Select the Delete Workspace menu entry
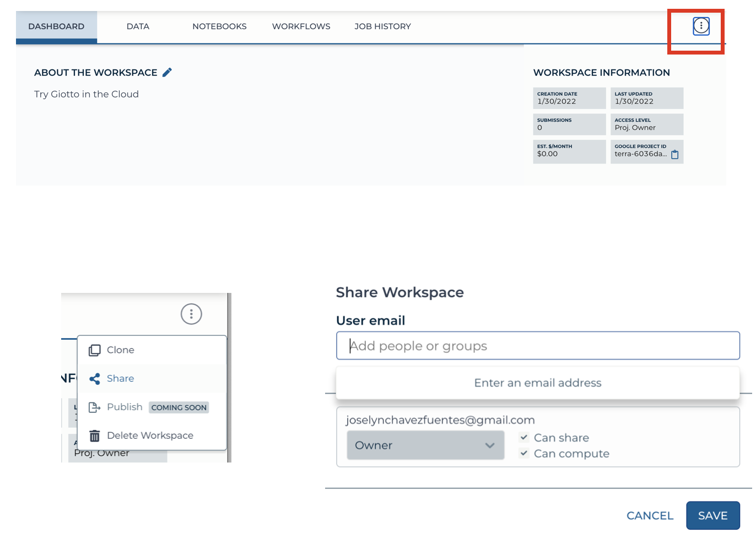 (150, 436)
